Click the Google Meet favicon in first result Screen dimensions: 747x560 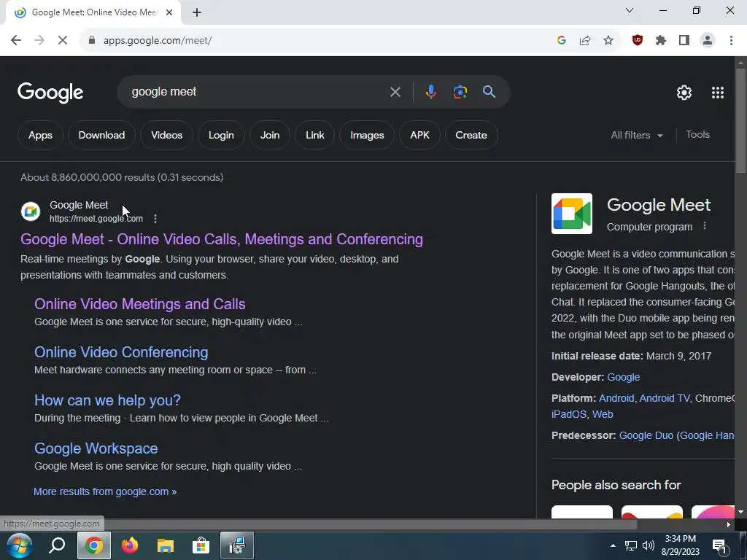(x=31, y=211)
